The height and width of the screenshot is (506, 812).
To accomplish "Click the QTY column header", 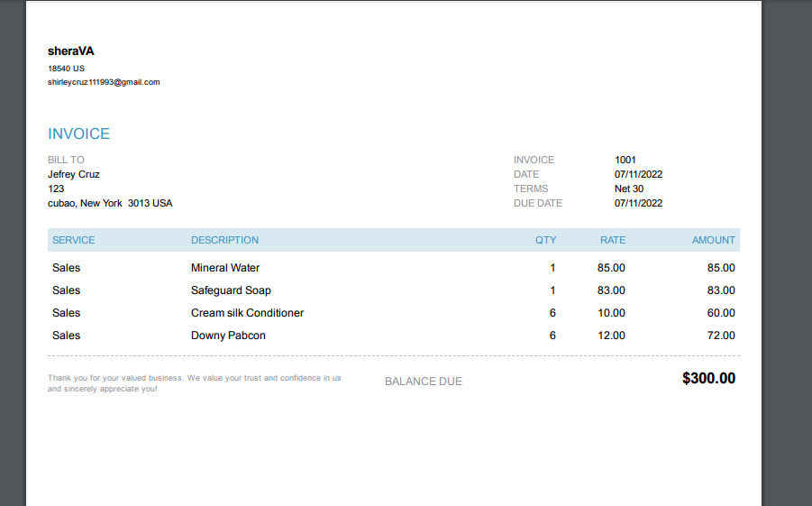I will tap(545, 240).
